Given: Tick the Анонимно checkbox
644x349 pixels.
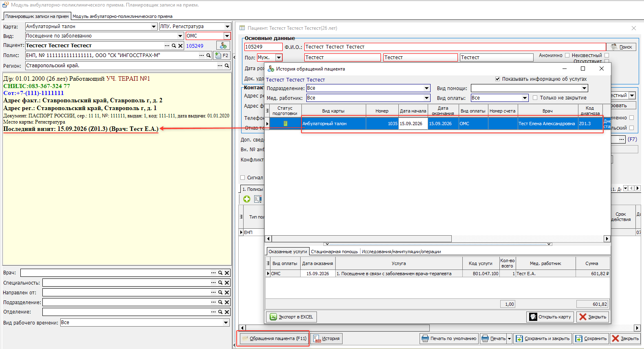Looking at the screenshot, I should (x=567, y=55).
